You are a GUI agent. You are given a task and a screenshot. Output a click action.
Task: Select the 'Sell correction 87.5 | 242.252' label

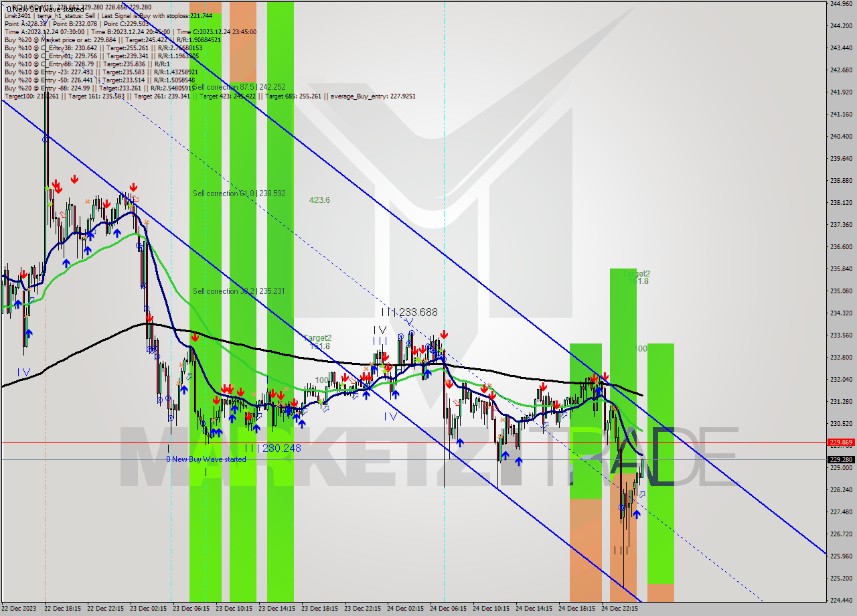pyautogui.click(x=239, y=87)
